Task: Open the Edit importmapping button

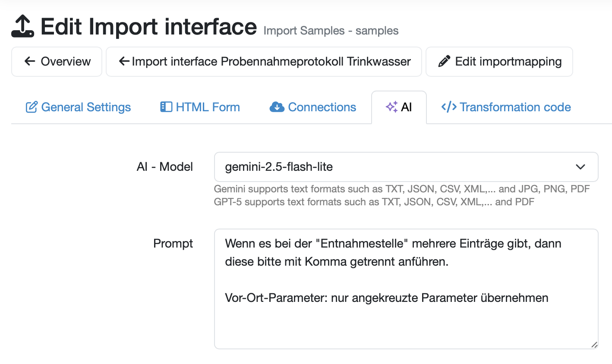Action: [508, 62]
